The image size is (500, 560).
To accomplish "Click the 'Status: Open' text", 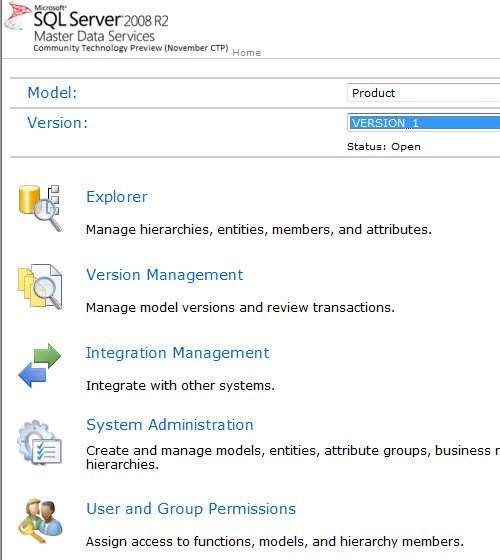I will (x=384, y=147).
